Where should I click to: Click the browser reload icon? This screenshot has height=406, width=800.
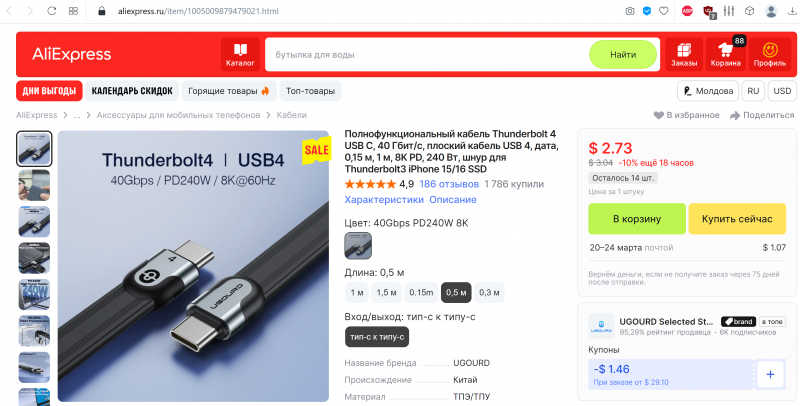tap(52, 11)
